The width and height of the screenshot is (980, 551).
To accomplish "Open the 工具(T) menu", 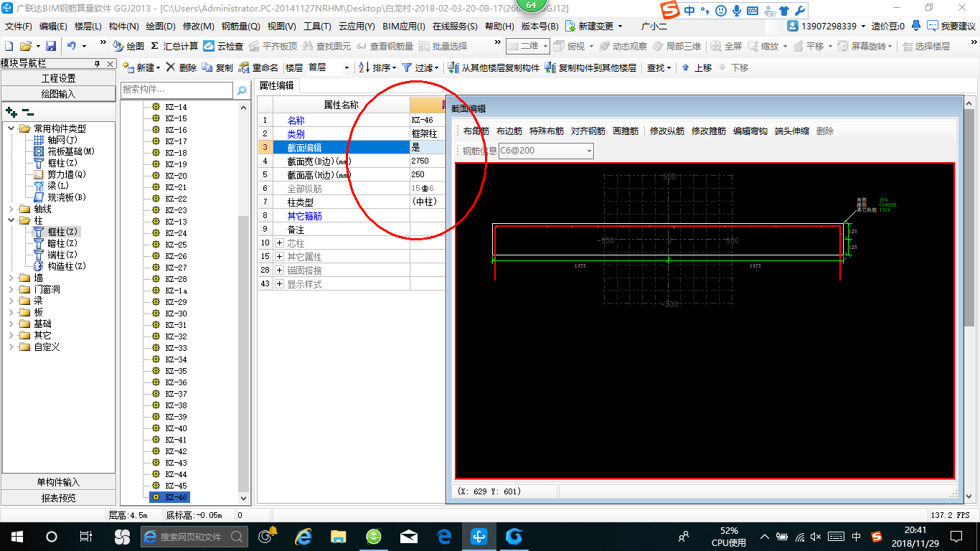I will coord(317,26).
